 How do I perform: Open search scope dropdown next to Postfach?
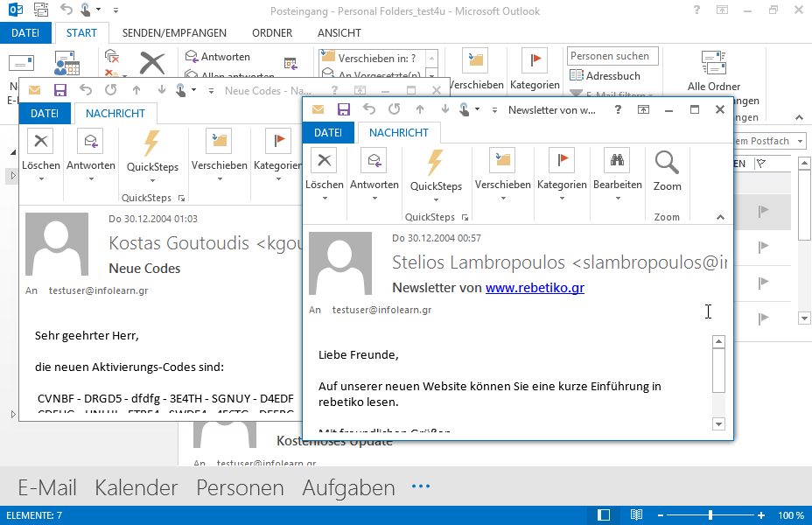(800, 141)
